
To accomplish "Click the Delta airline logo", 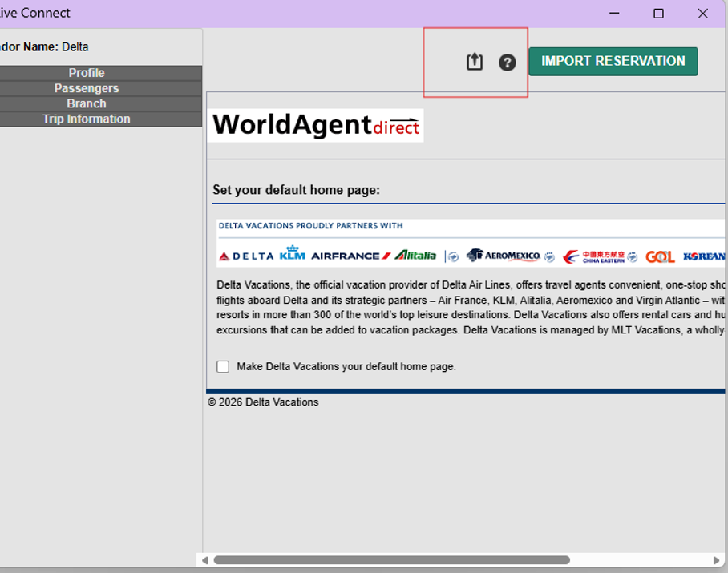I will 246,256.
